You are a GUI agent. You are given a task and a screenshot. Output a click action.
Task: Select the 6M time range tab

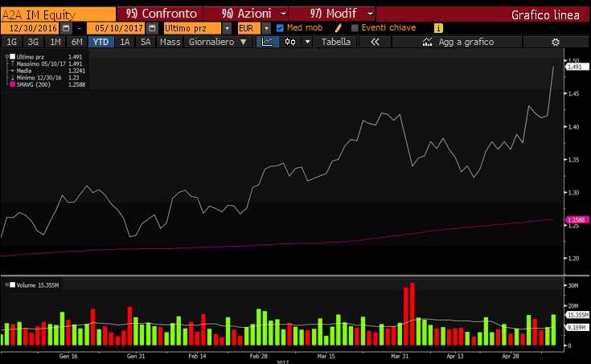(77, 42)
